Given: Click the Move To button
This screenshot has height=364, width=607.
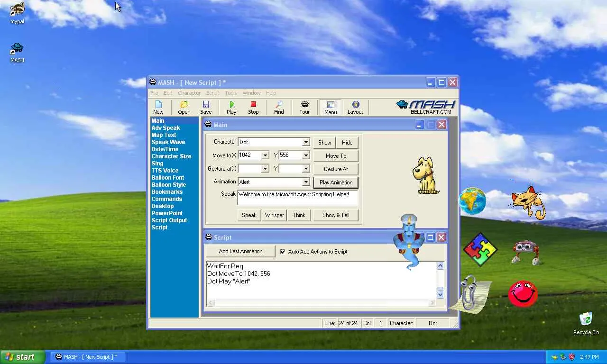Looking at the screenshot, I should pos(336,155).
